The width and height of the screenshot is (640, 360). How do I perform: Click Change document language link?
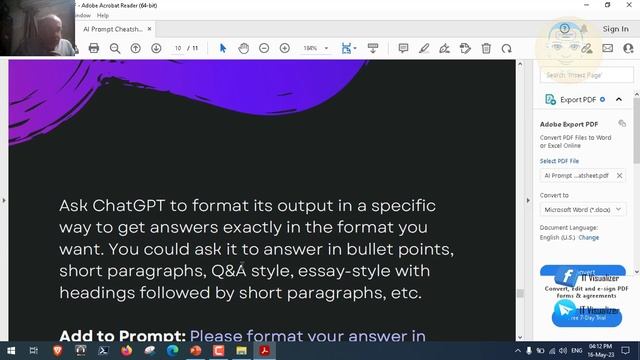(589, 238)
